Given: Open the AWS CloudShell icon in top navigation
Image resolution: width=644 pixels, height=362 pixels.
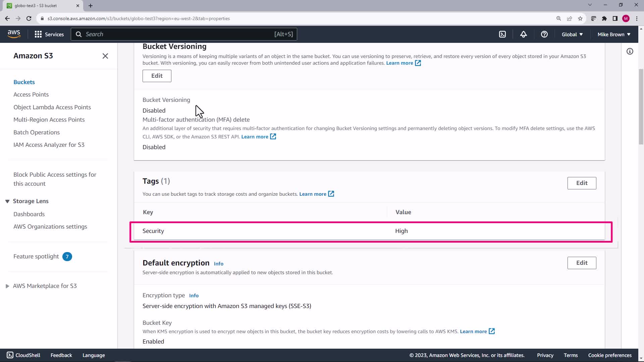Looking at the screenshot, I should coord(502,34).
